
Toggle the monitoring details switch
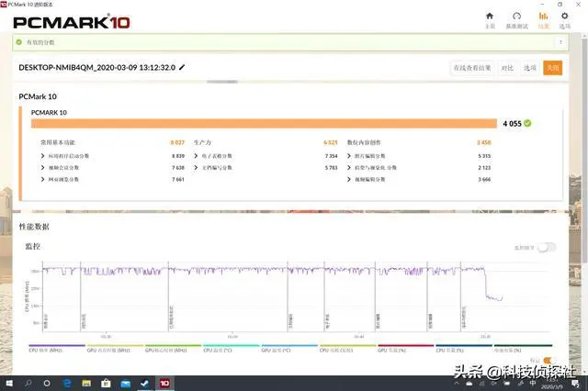pos(546,248)
